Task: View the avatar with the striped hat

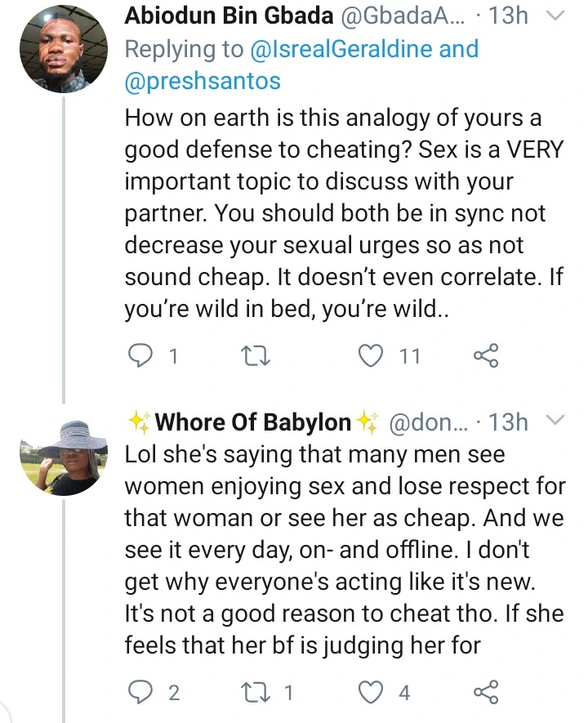Action: click(72, 457)
